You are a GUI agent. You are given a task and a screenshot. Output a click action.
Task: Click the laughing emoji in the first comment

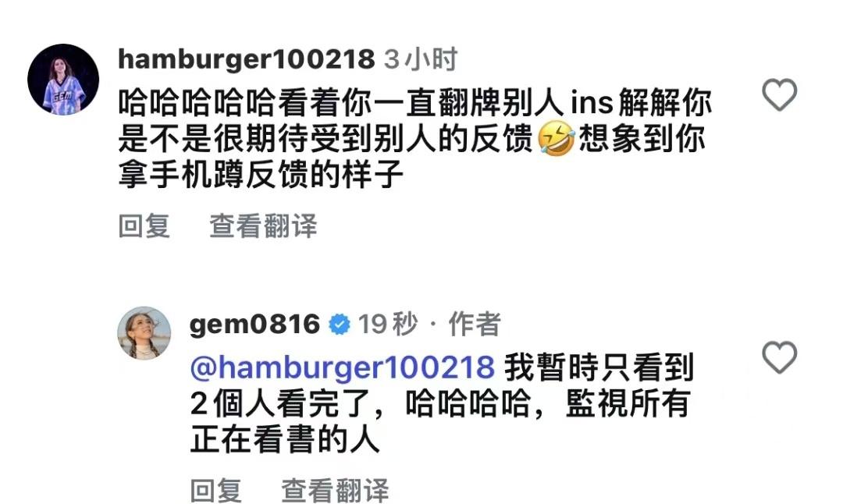click(556, 139)
